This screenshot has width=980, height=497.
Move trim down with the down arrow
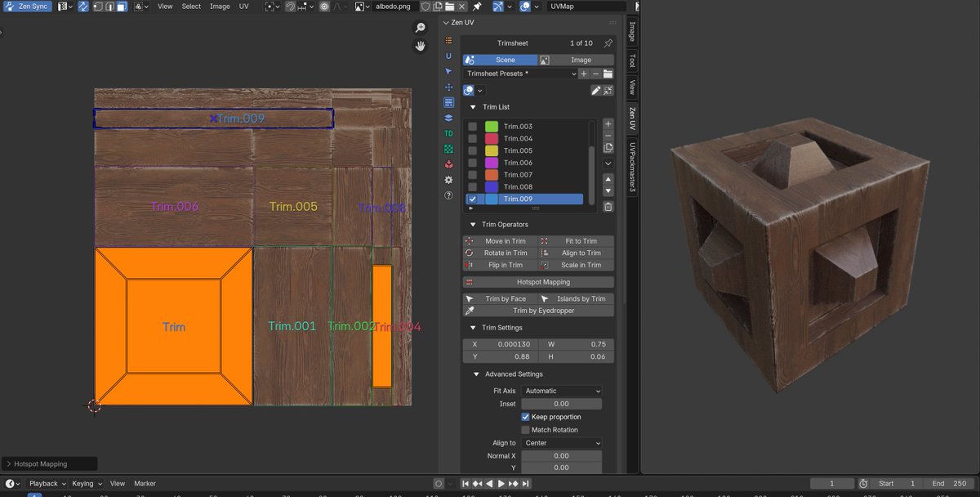pos(608,190)
